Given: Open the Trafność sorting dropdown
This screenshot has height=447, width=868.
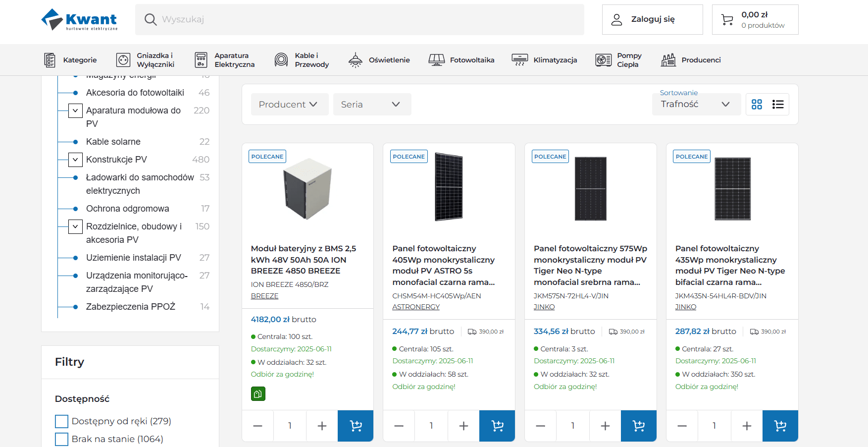Looking at the screenshot, I should pyautogui.click(x=697, y=104).
